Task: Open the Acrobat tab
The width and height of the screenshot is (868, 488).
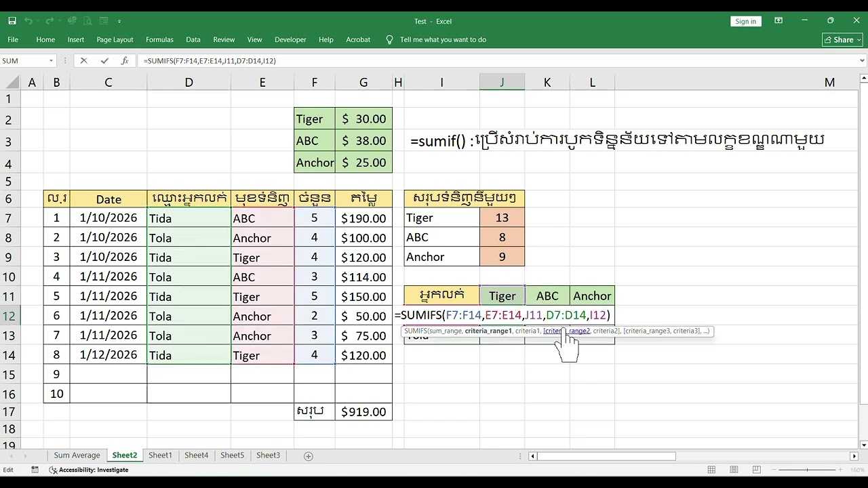Action: (x=358, y=39)
